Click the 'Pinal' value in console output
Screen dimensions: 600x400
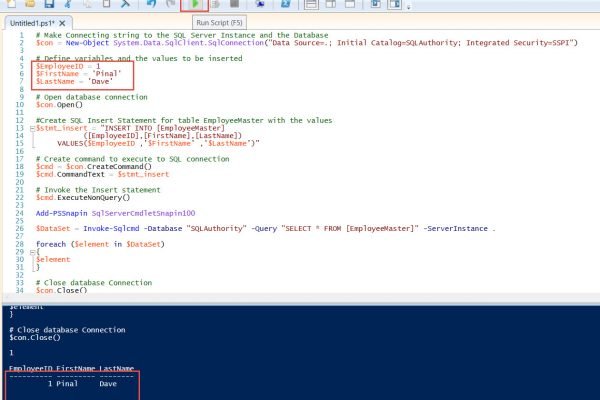click(67, 384)
